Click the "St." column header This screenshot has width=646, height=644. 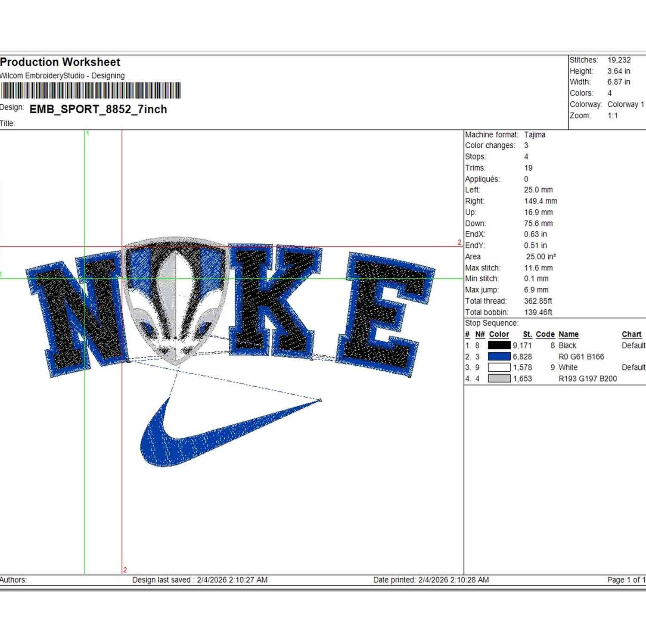528,334
